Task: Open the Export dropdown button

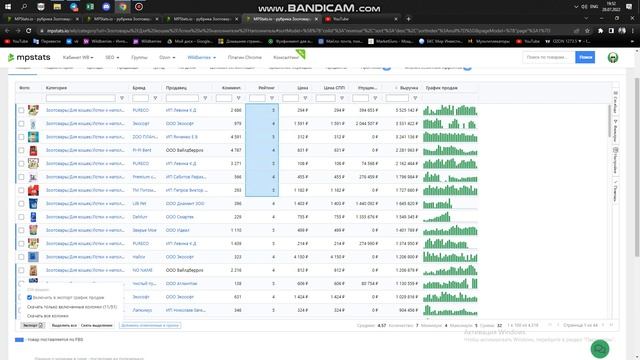Action: coord(33,326)
